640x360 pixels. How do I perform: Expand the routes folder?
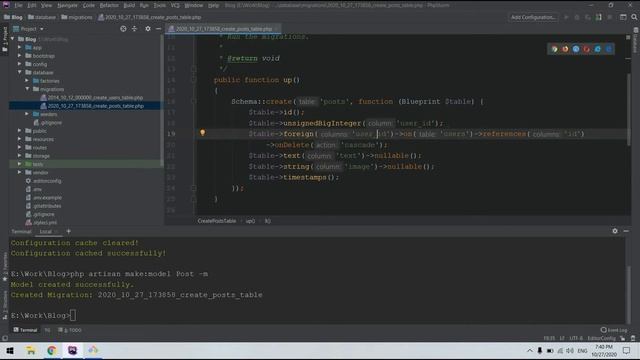(20, 147)
